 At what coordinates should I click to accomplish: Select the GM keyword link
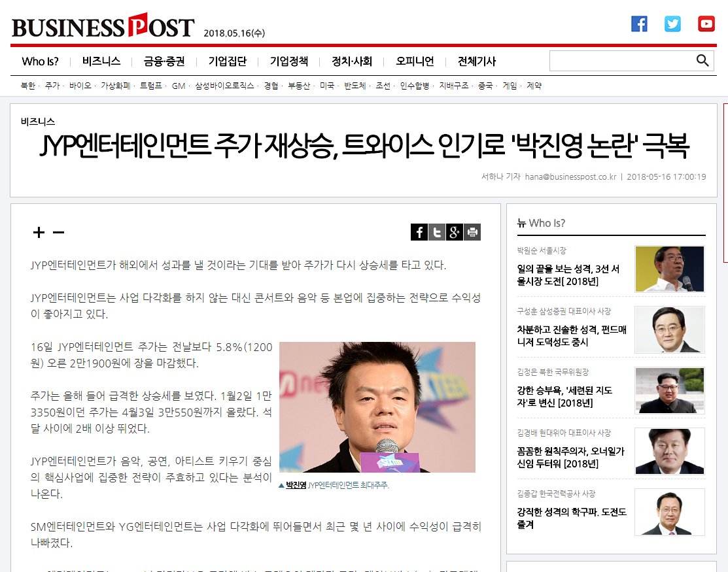179,86
